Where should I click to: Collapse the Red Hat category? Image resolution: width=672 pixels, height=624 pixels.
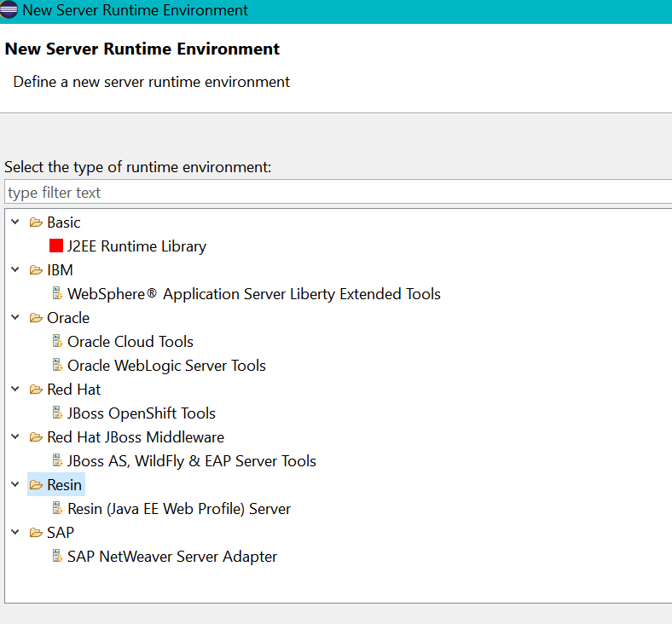(15, 389)
